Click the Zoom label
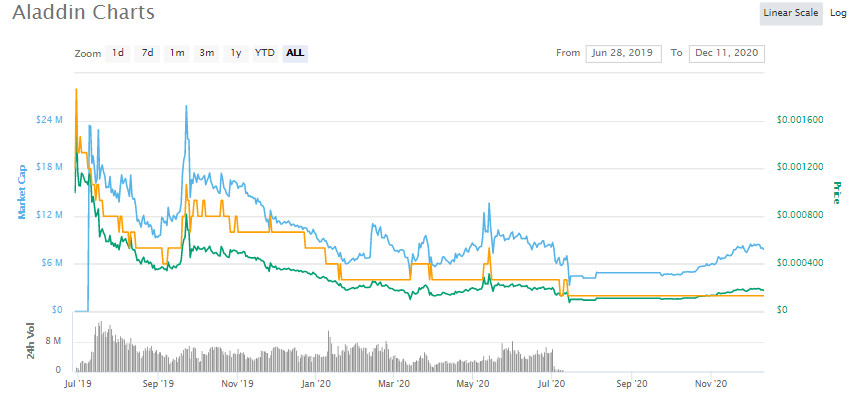This screenshot has width=850, height=400. [x=88, y=54]
